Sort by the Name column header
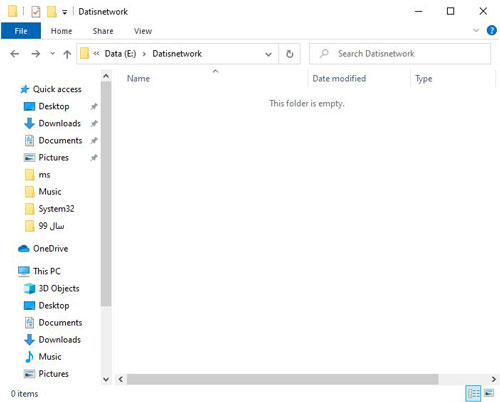The image size is (500, 402). (x=138, y=79)
